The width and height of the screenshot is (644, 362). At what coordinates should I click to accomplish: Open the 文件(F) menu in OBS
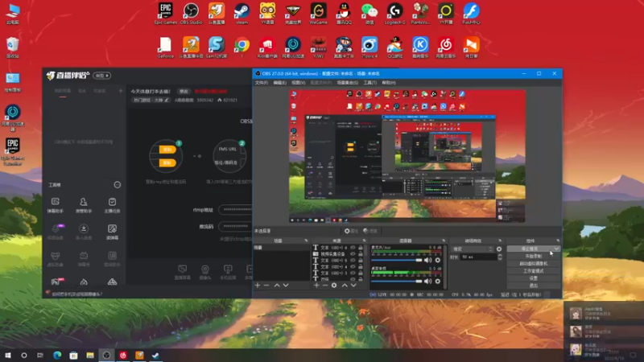click(261, 83)
